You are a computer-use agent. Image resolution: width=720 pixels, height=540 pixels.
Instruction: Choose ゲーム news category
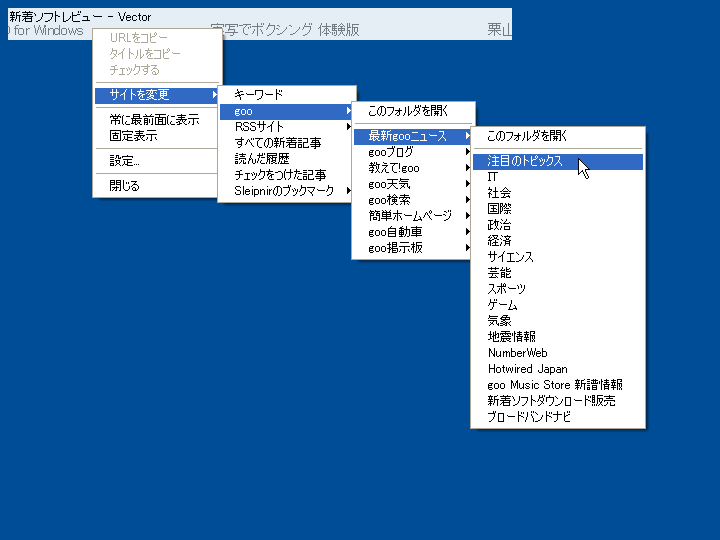[558, 305]
